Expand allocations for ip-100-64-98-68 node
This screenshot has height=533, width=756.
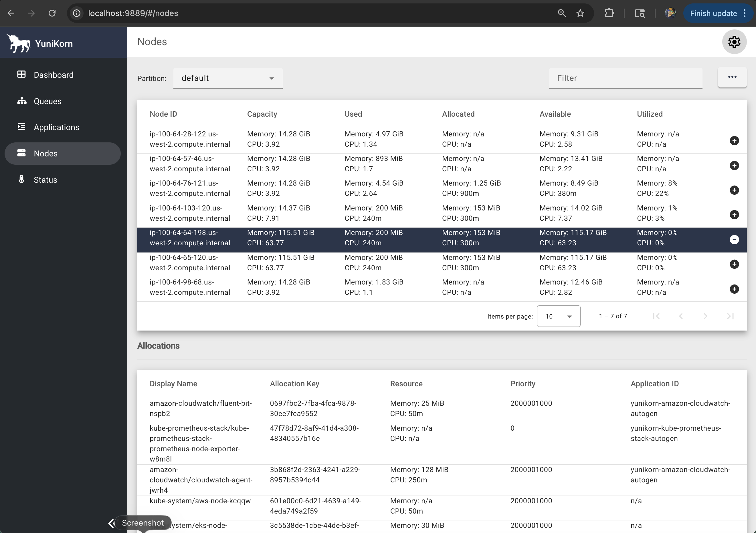734,289
